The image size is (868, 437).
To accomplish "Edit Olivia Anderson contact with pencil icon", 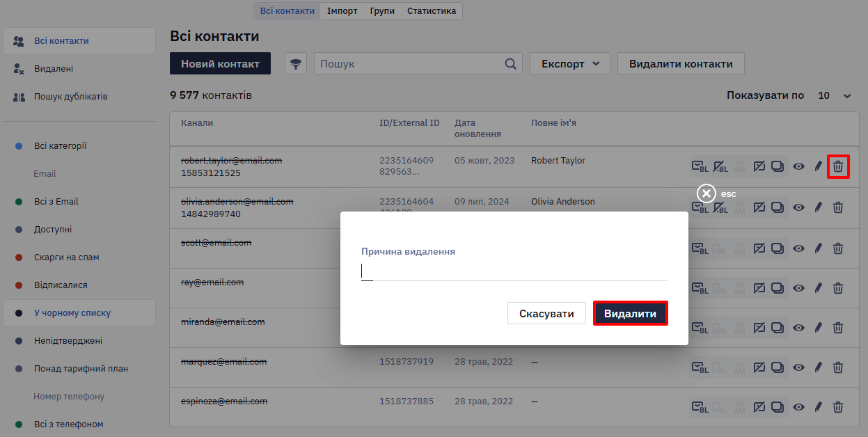I will point(819,207).
